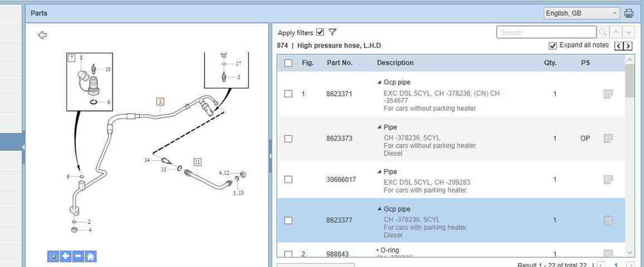Click the diagram zoom out minus button
644x267 pixels.
(78, 256)
